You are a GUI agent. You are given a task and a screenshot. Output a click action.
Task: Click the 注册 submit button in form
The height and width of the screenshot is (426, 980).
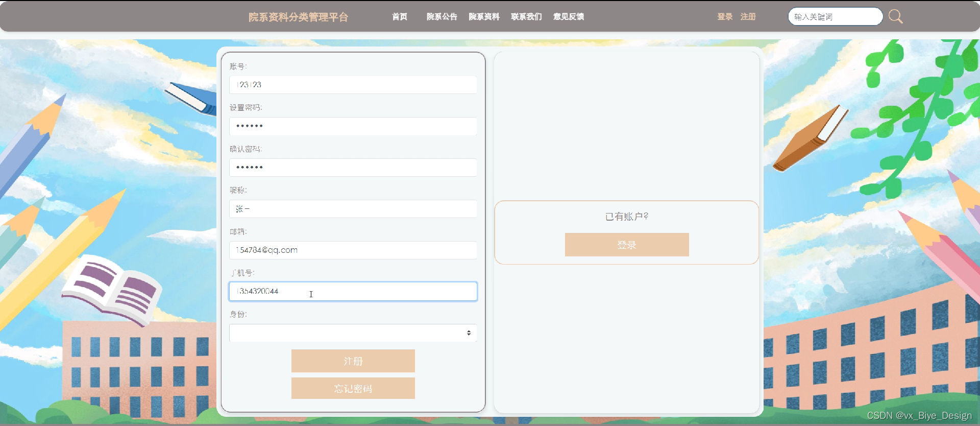353,361
